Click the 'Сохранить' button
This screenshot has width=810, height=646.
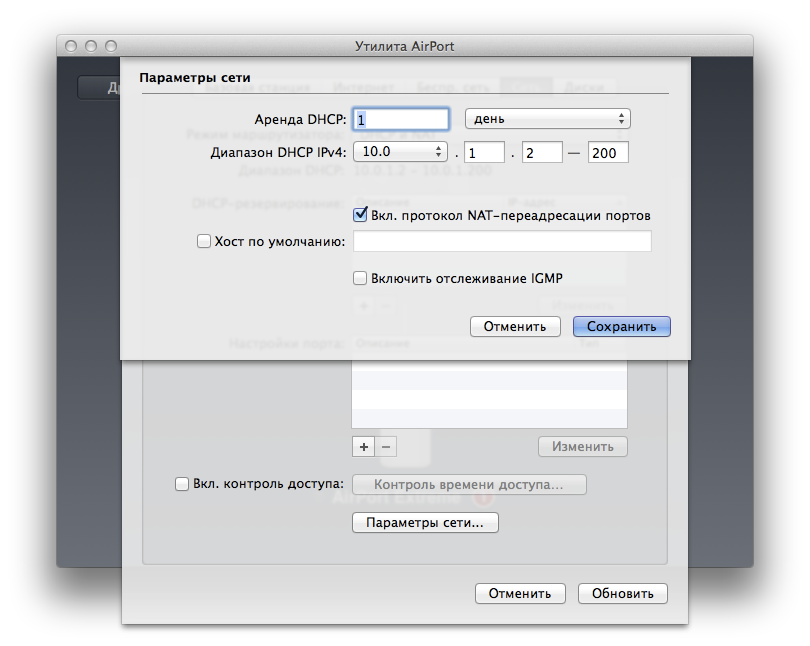[x=621, y=326]
